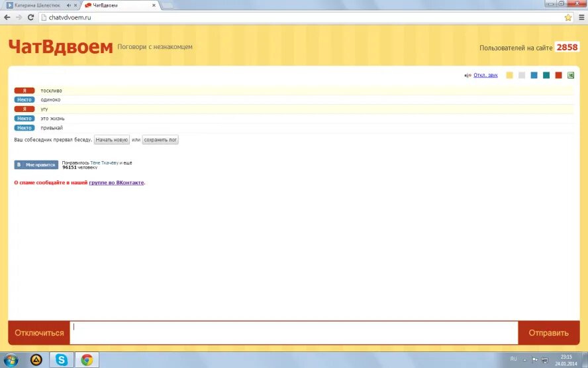
Task: Show hidden tray icons arrow
Action: tap(524, 360)
